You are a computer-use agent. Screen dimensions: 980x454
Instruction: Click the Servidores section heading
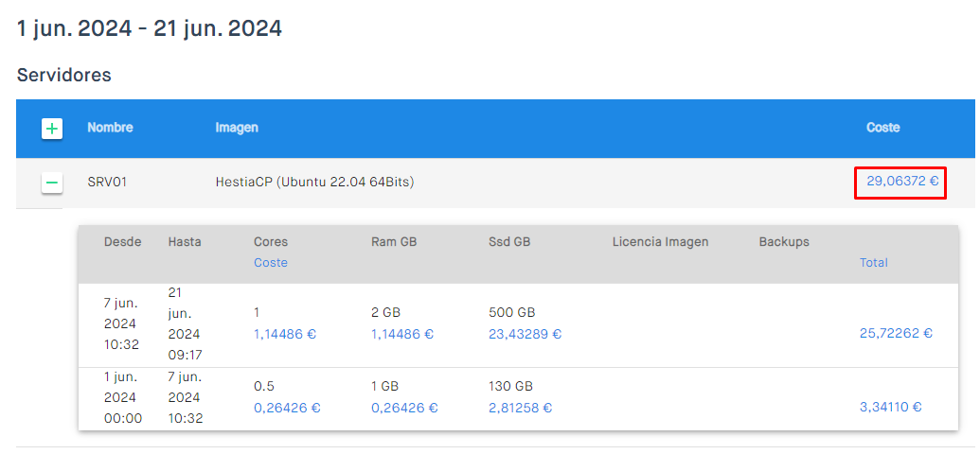63,75
